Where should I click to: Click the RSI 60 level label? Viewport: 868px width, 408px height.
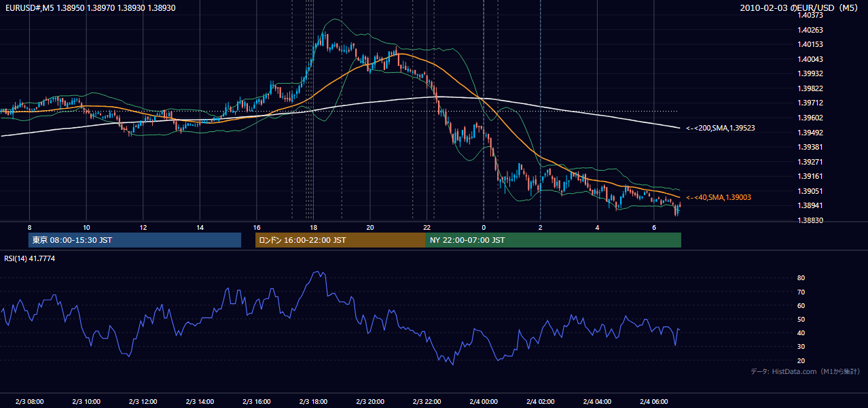[x=801, y=305]
